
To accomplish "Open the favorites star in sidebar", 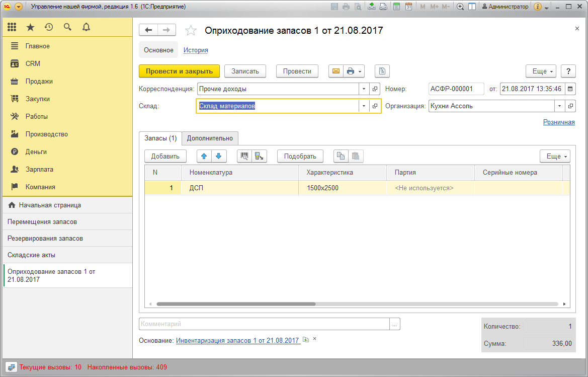I will [30, 27].
